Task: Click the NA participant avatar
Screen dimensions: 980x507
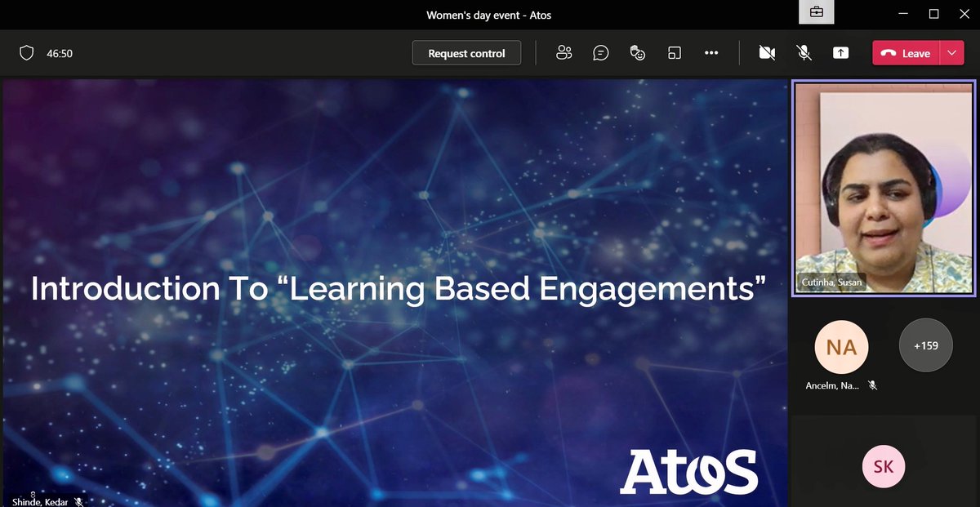Action: 841,348
